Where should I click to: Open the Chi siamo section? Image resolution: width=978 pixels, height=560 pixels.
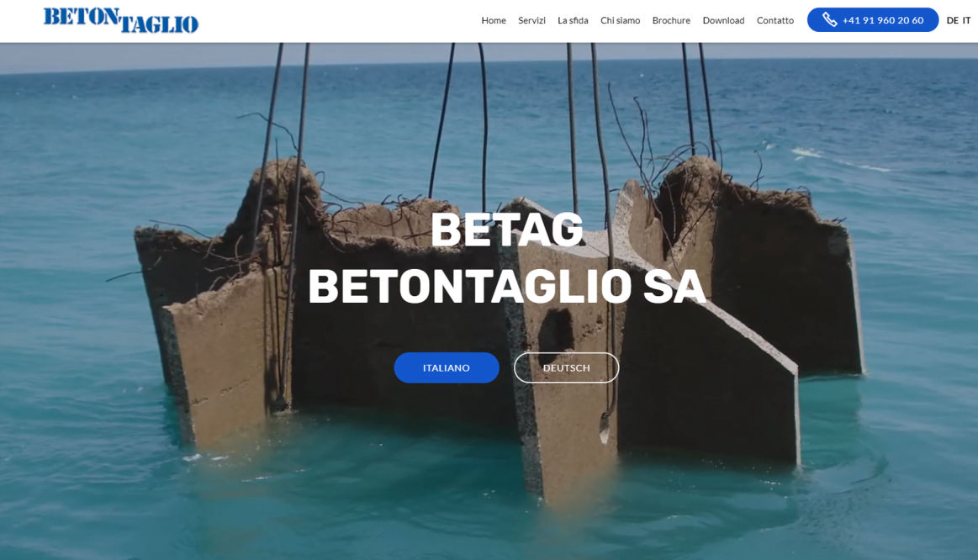tap(620, 20)
